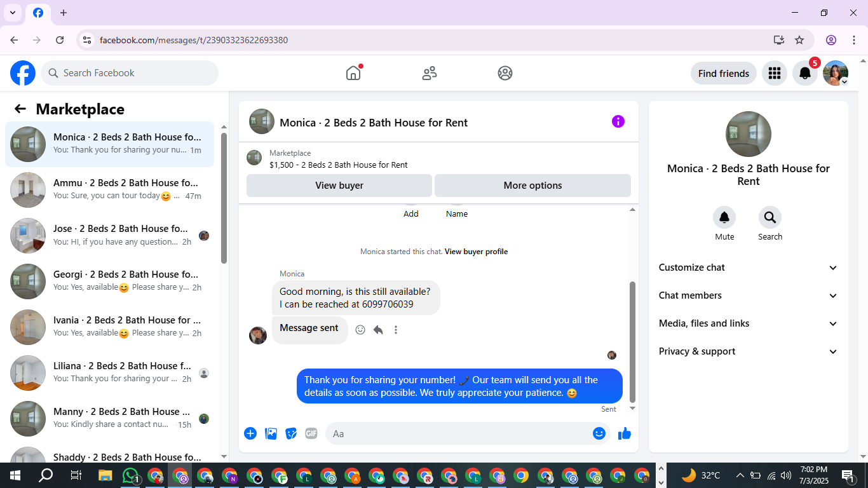
Task: Click the More options button
Action: click(x=532, y=186)
